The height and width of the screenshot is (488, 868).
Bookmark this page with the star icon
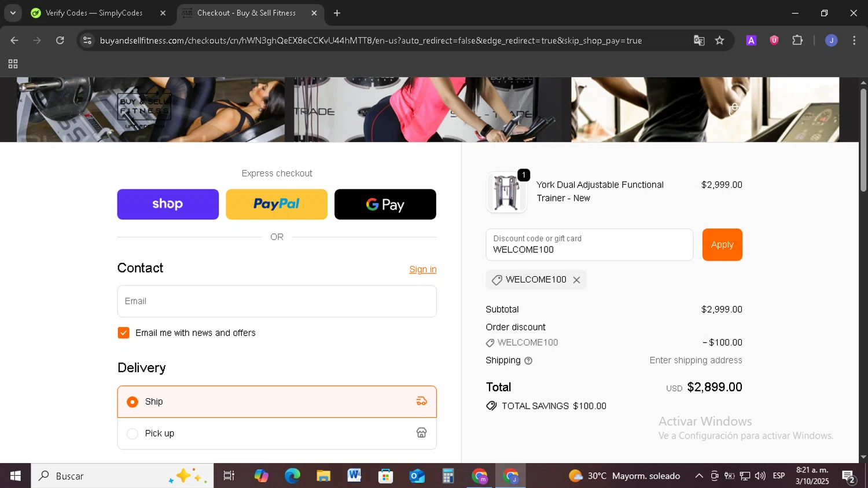click(x=720, y=41)
